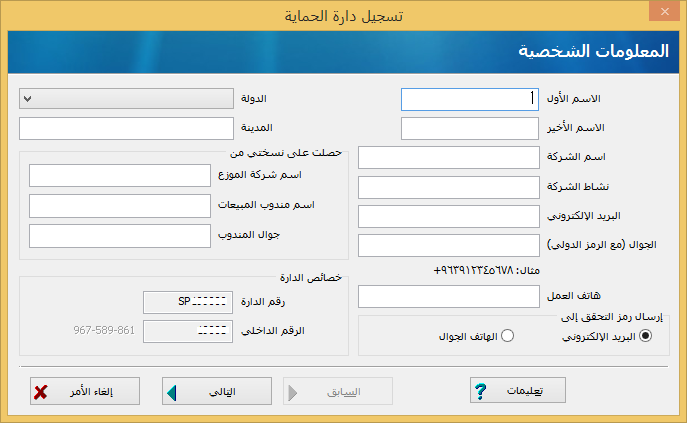
Task: Click the الاسم الأخير last name field
Action: click(469, 128)
